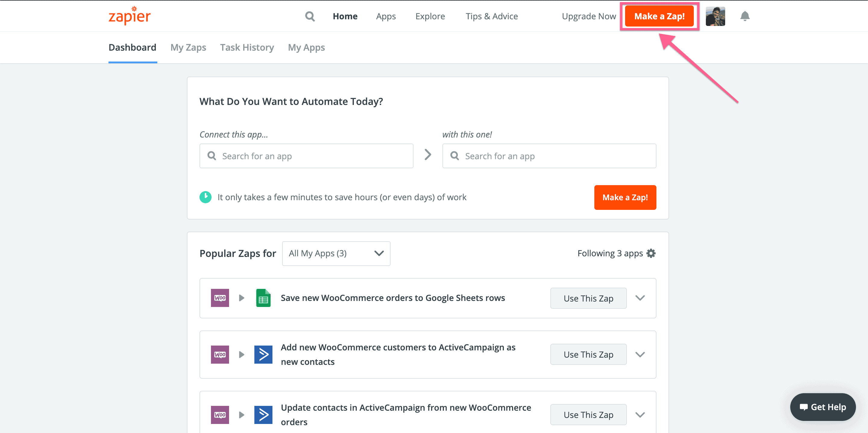This screenshot has width=868, height=433.
Task: Switch to the My Zaps tab
Action: pyautogui.click(x=188, y=47)
